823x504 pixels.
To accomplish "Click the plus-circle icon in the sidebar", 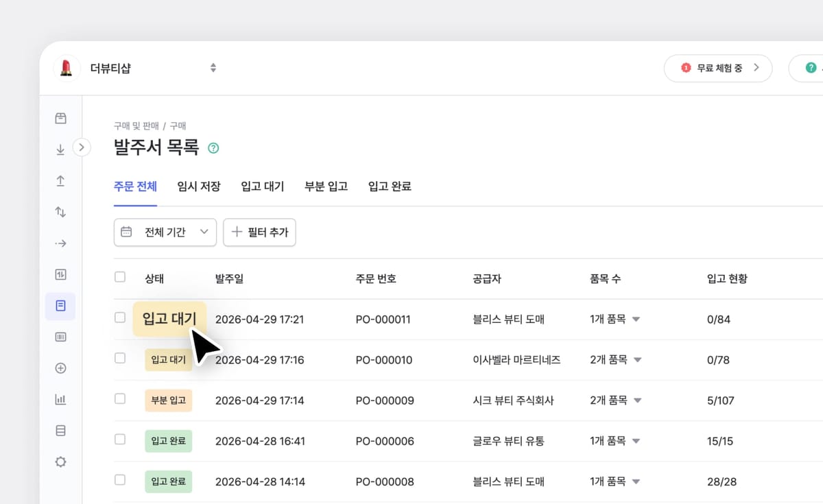I will click(x=60, y=368).
